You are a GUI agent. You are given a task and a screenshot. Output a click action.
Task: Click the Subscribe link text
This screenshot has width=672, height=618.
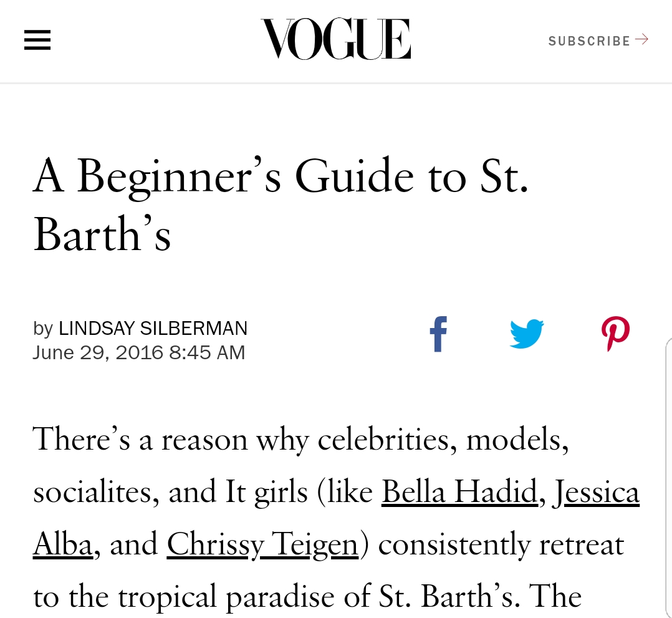click(589, 41)
